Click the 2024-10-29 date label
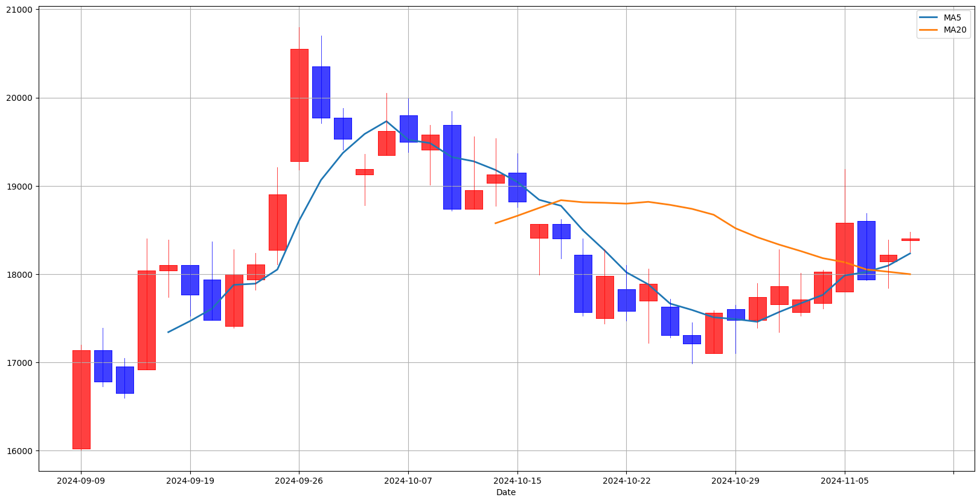 [735, 481]
